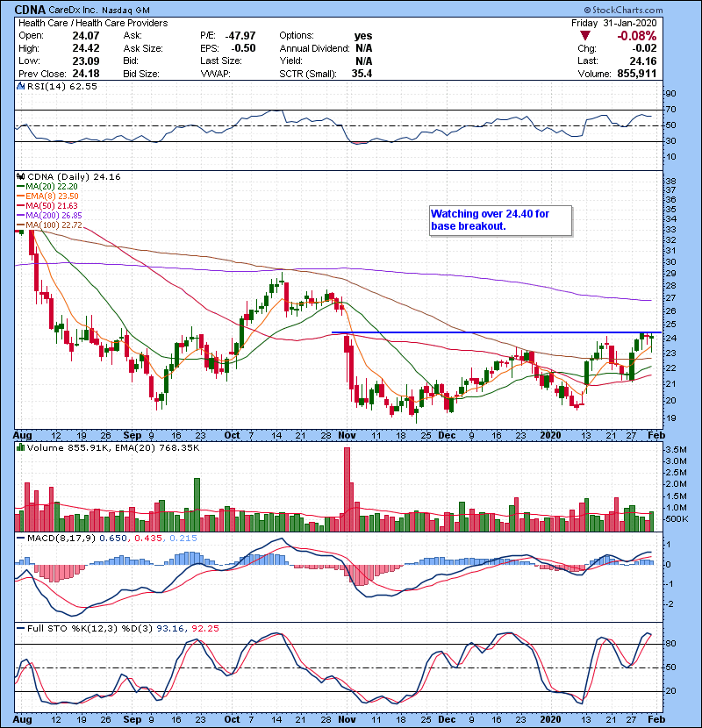Click the MACD(8,17,9) indicator label

(x=61, y=539)
